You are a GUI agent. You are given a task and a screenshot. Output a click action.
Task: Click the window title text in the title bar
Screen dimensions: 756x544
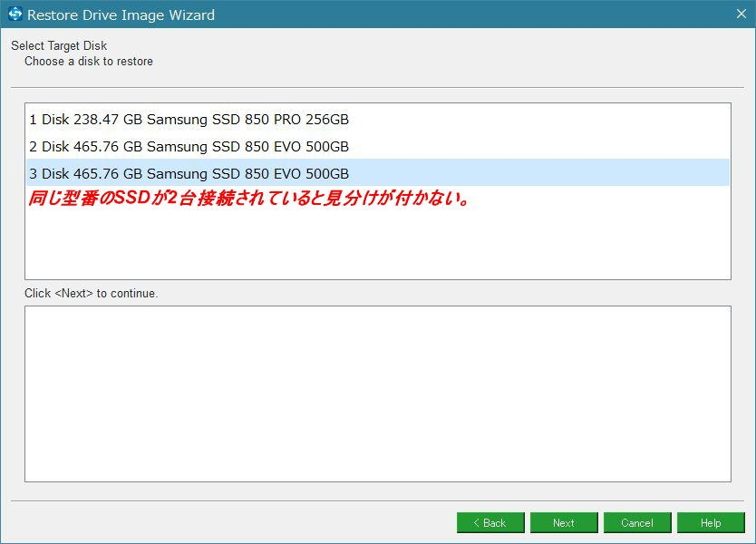[121, 15]
